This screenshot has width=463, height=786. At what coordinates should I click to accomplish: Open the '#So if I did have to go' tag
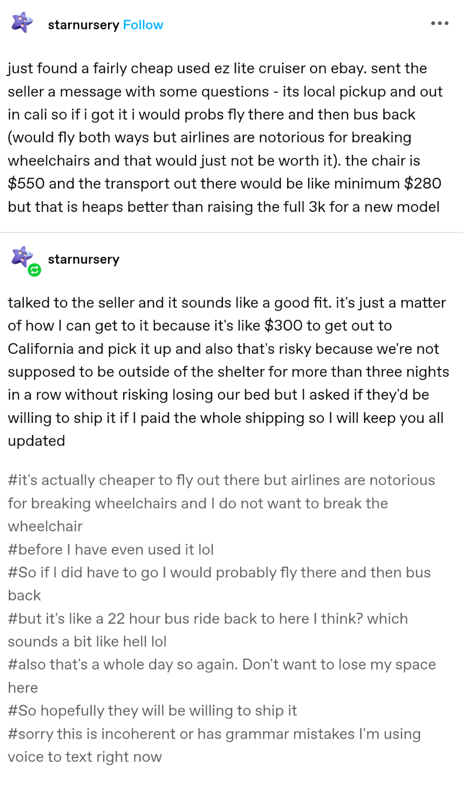219,583
